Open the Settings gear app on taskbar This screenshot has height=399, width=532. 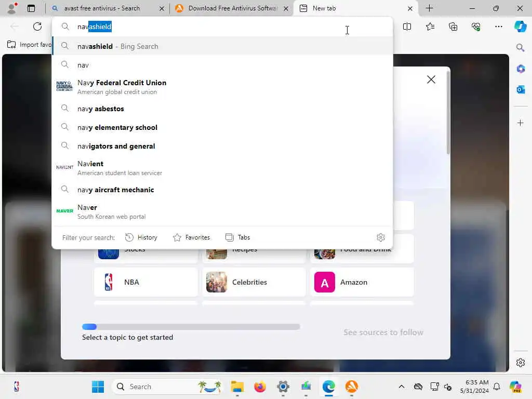tap(283, 387)
